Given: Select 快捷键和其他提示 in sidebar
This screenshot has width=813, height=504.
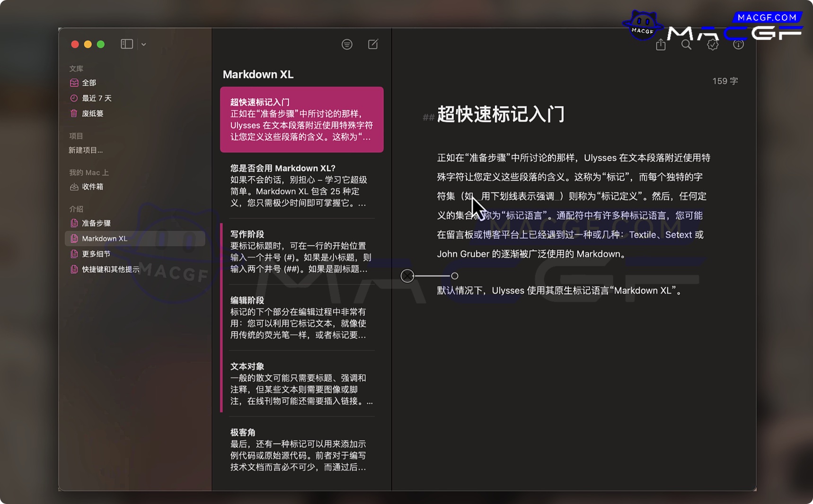Looking at the screenshot, I should click(x=110, y=269).
